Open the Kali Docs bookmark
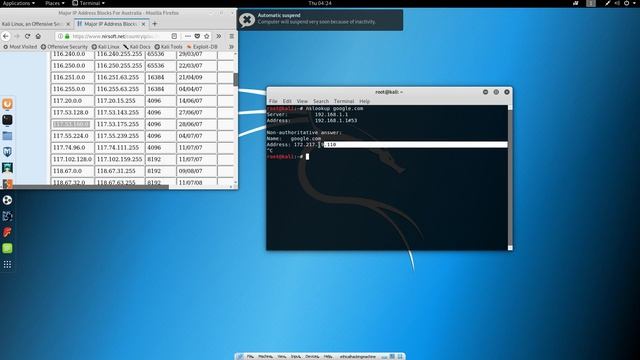This screenshot has width=640, height=360. pyautogui.click(x=137, y=47)
